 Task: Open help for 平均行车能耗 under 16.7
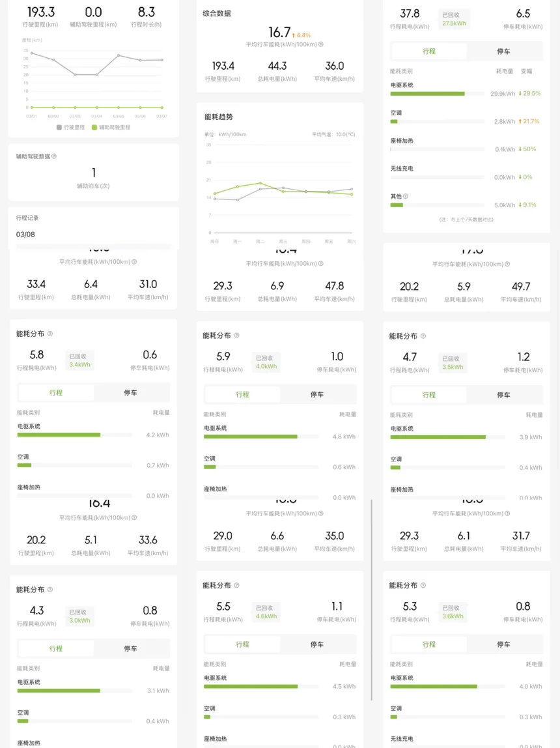[321, 45]
